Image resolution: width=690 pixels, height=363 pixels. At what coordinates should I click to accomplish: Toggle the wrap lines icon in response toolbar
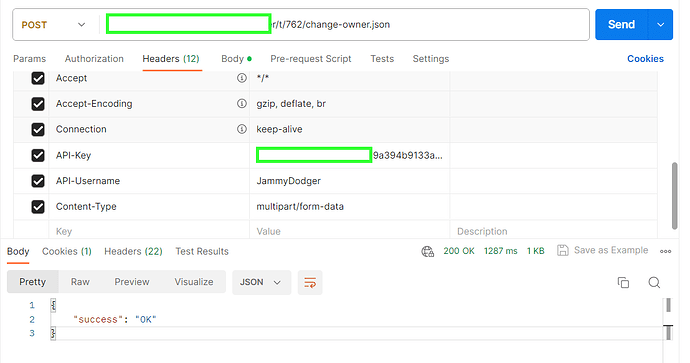click(x=310, y=282)
